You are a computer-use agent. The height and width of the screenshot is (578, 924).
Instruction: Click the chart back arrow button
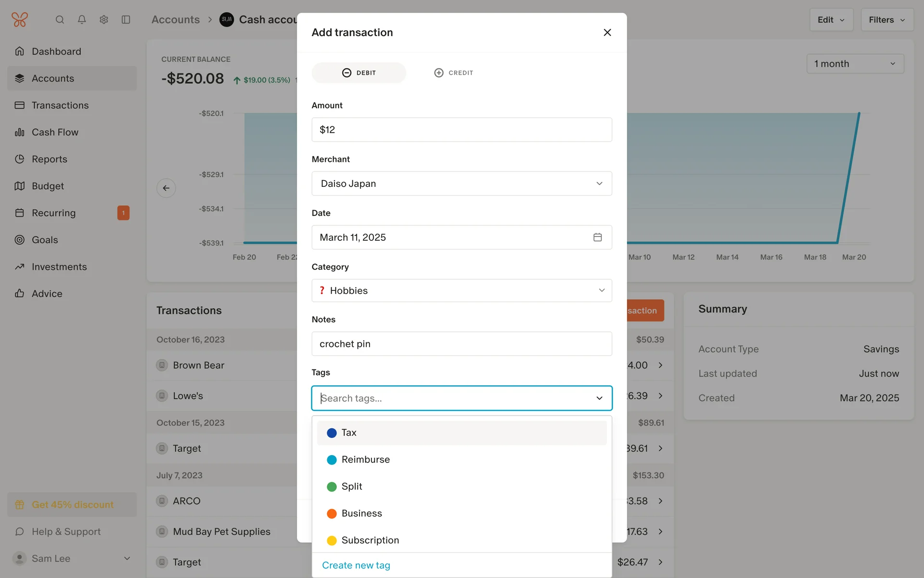click(166, 188)
